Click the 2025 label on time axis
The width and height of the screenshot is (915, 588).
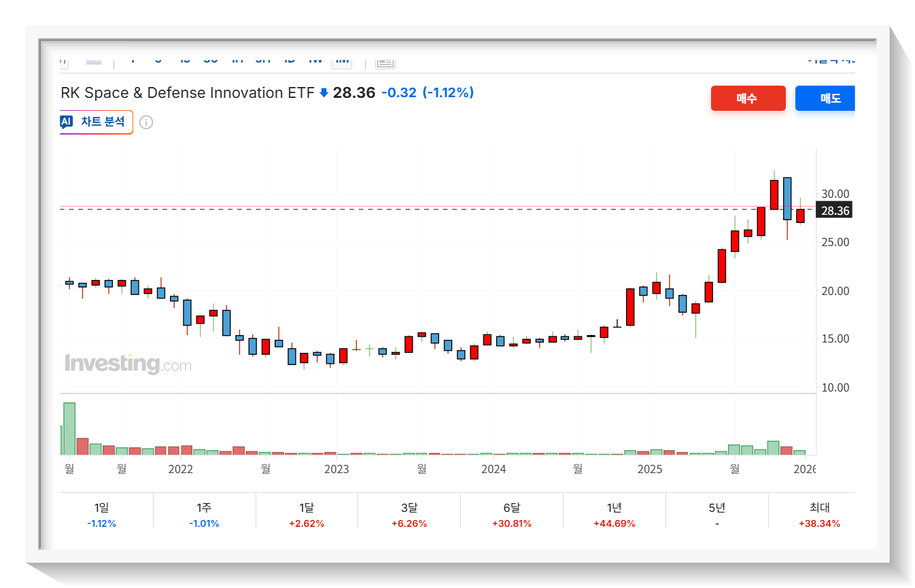(x=650, y=469)
